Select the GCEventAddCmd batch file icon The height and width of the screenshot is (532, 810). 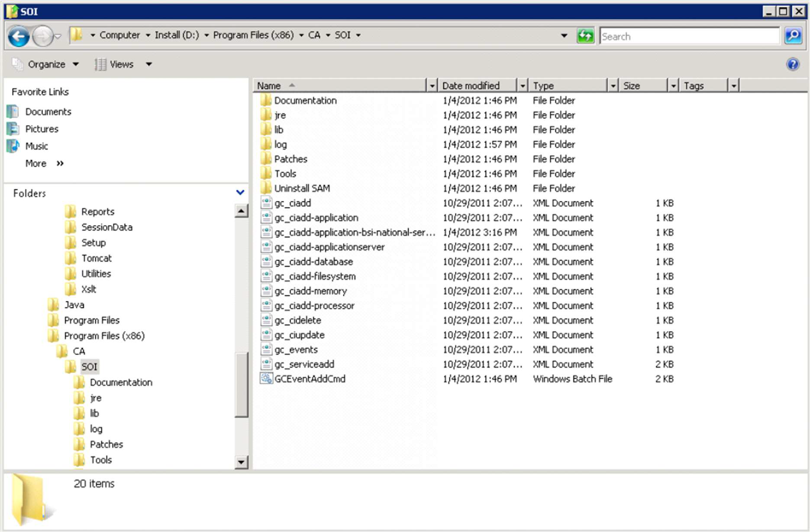(x=266, y=379)
